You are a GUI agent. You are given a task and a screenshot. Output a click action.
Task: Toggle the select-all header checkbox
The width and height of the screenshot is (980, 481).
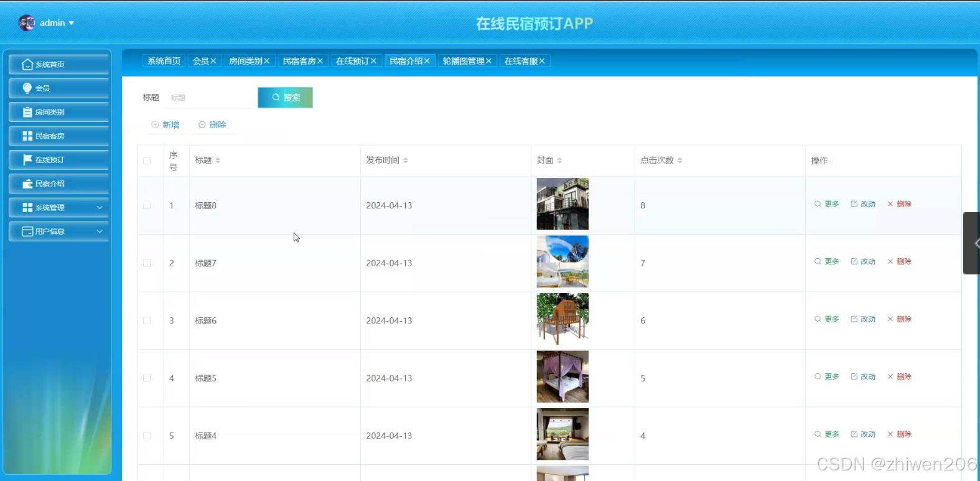[147, 161]
